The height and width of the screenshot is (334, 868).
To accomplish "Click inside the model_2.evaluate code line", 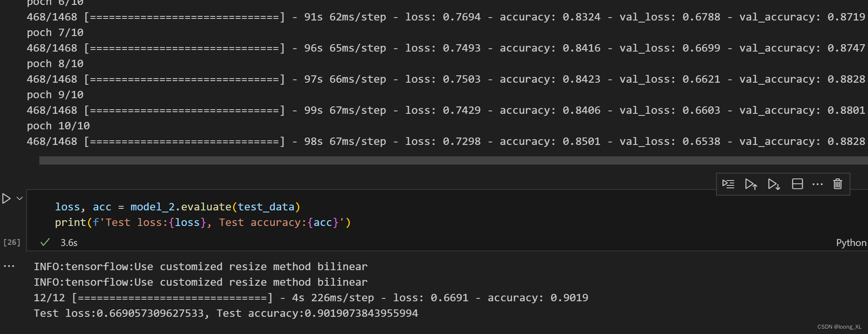I will 178,207.
